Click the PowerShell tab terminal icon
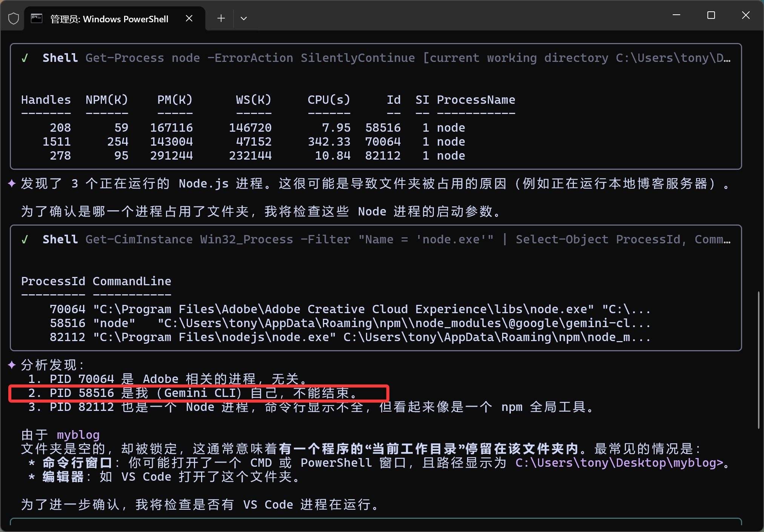Viewport: 764px width, 532px height. [x=37, y=18]
